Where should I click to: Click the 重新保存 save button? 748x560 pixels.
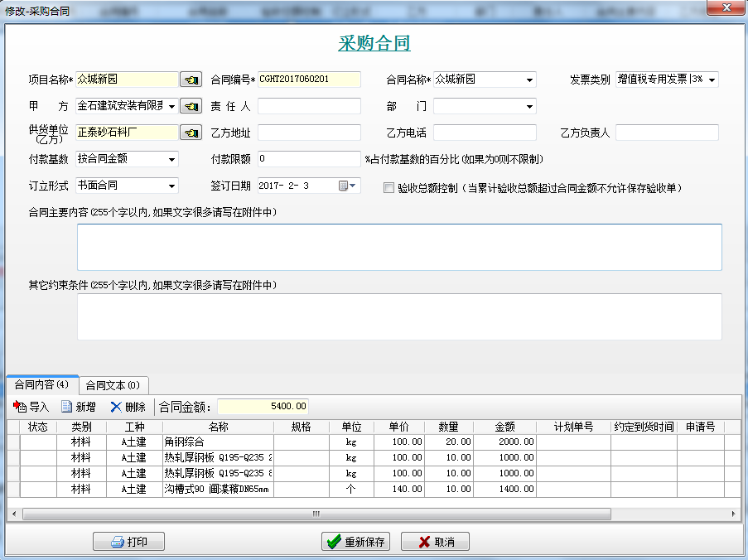(x=355, y=541)
